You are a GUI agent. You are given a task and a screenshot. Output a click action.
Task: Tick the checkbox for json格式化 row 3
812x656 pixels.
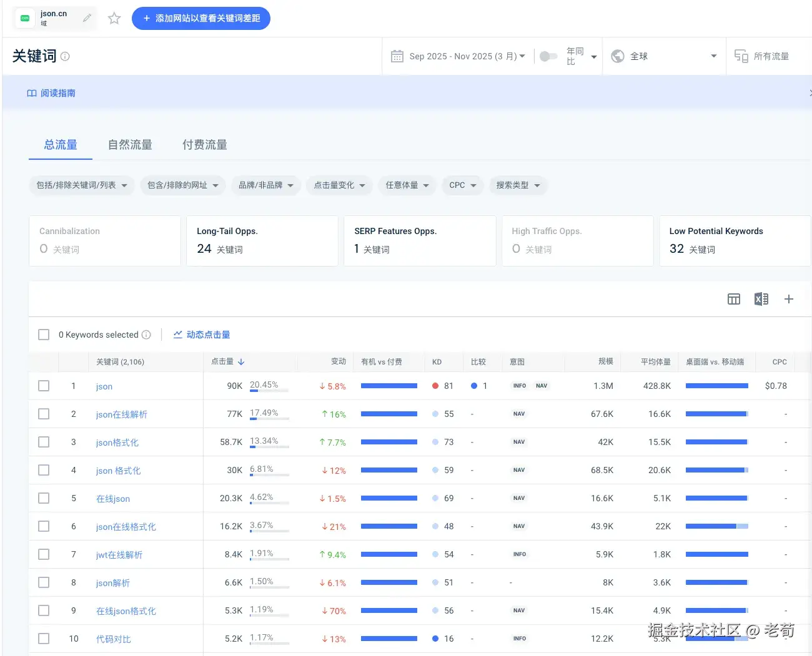pyautogui.click(x=44, y=442)
